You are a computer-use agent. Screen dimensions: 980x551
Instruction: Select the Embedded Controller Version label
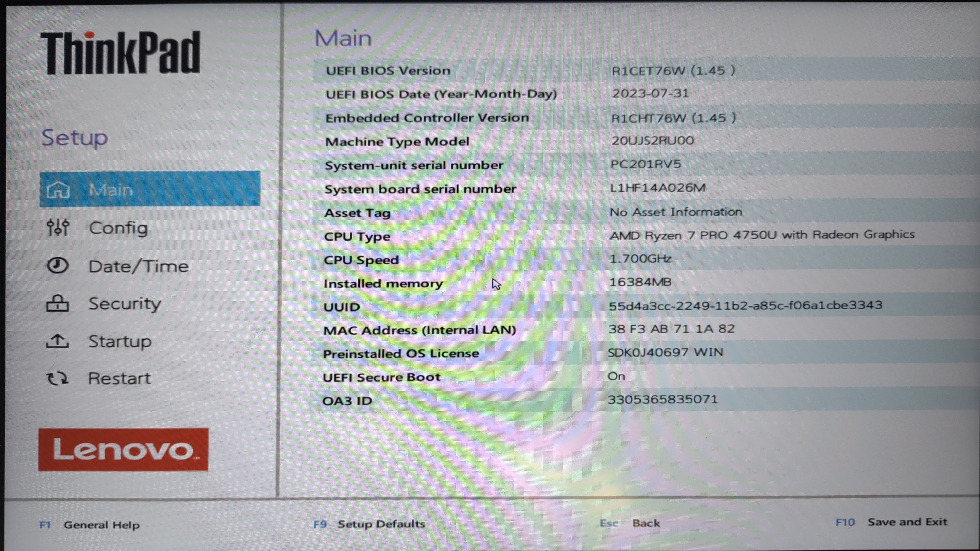click(427, 118)
